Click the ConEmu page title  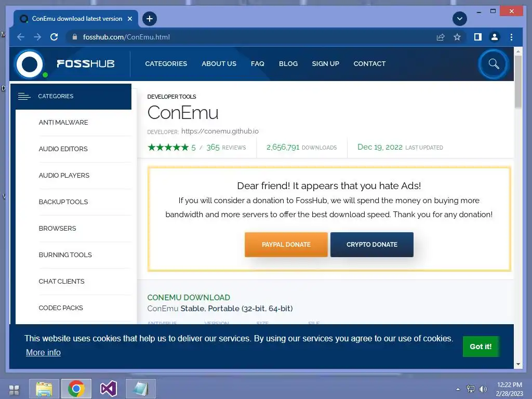pyautogui.click(x=183, y=113)
